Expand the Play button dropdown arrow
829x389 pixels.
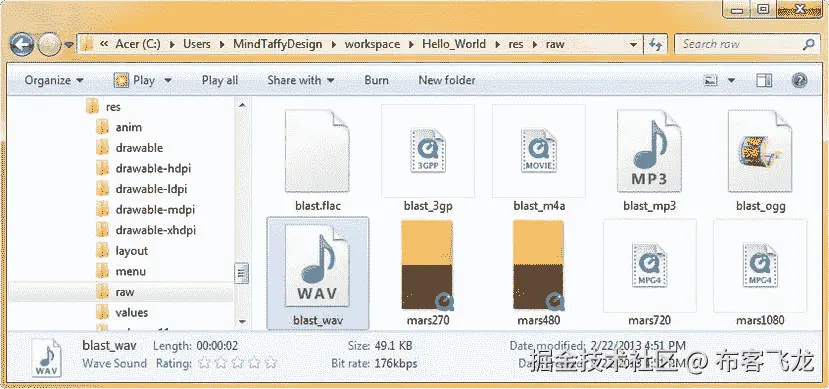click(x=168, y=81)
